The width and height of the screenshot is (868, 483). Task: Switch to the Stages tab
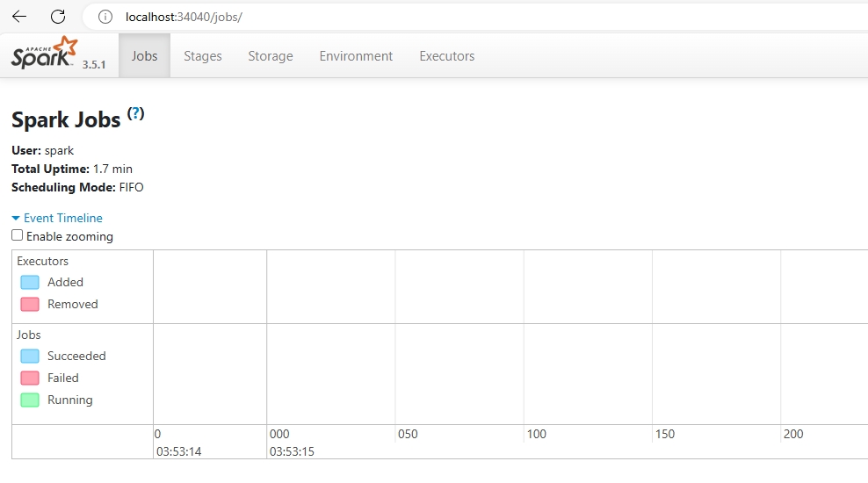pos(202,56)
